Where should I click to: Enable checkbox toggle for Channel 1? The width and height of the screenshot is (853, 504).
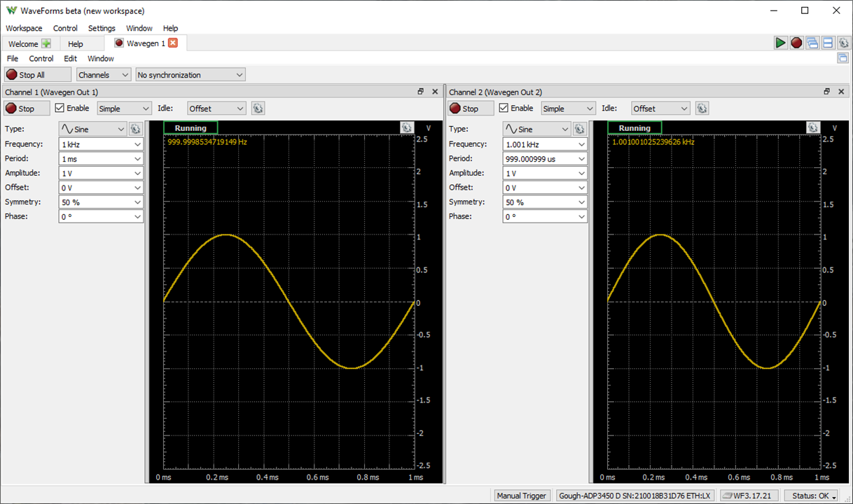[x=60, y=108]
